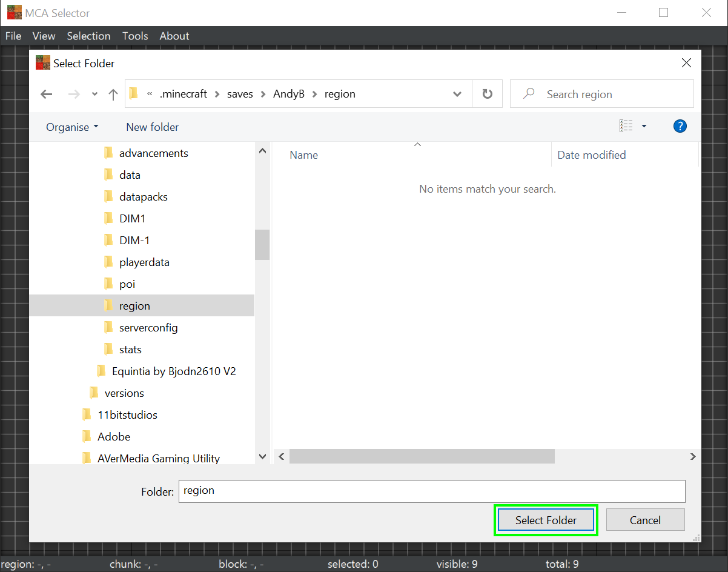The image size is (728, 572).
Task: Open the view options dropdown arrow
Action: click(x=644, y=126)
